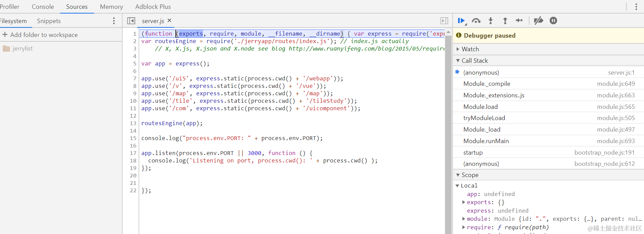Click the Step debugger icon
This screenshot has width=644, height=234.
tap(519, 21)
